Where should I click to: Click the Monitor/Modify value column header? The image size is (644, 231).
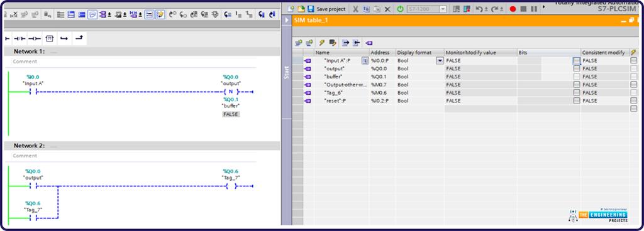coord(480,53)
